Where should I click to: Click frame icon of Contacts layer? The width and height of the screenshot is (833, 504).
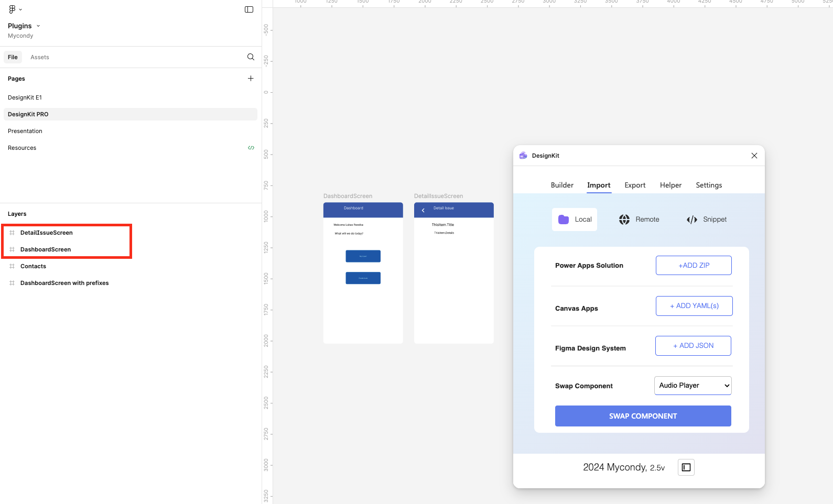12,266
